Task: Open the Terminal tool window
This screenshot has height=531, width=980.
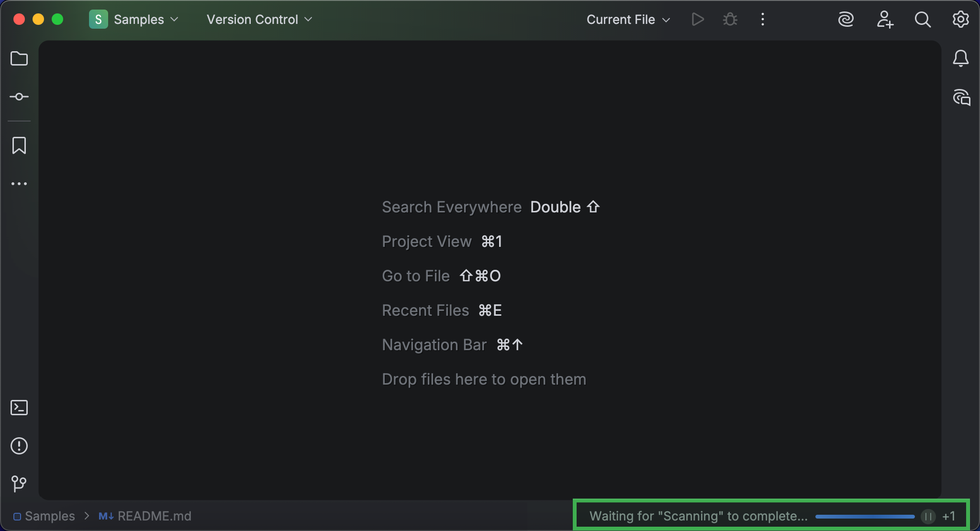Action: point(19,408)
